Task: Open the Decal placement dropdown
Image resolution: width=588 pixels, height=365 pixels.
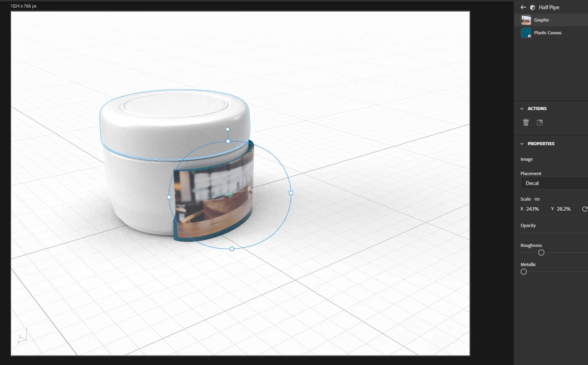Action: click(x=554, y=183)
